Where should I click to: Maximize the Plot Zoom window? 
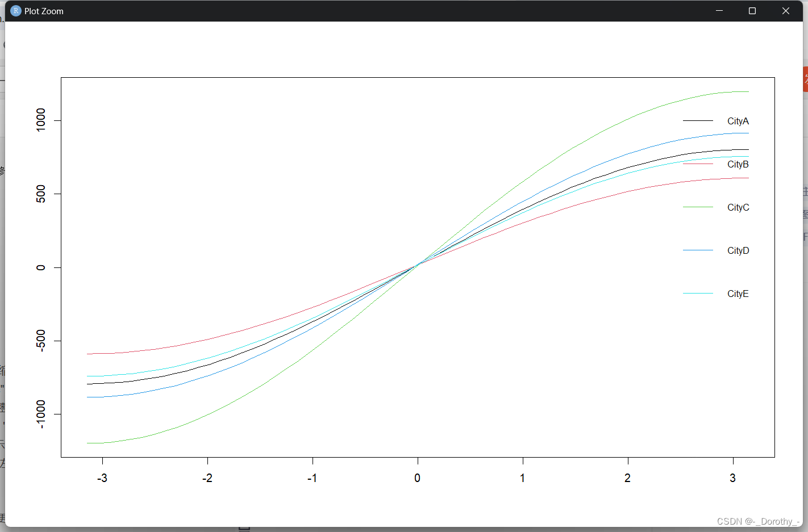[752, 11]
